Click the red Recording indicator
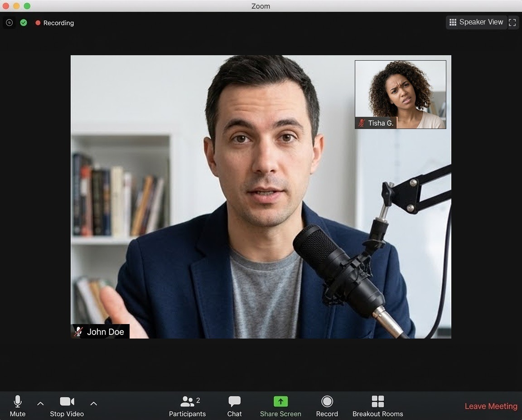 coord(54,23)
